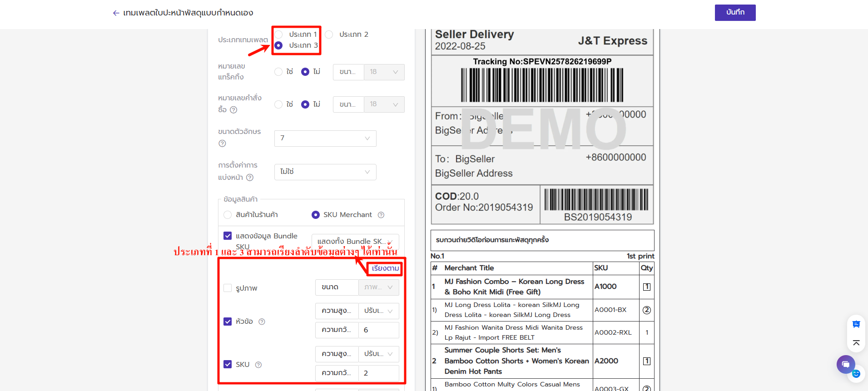Select สินค้าในร้านค้า product info option

coord(228,215)
